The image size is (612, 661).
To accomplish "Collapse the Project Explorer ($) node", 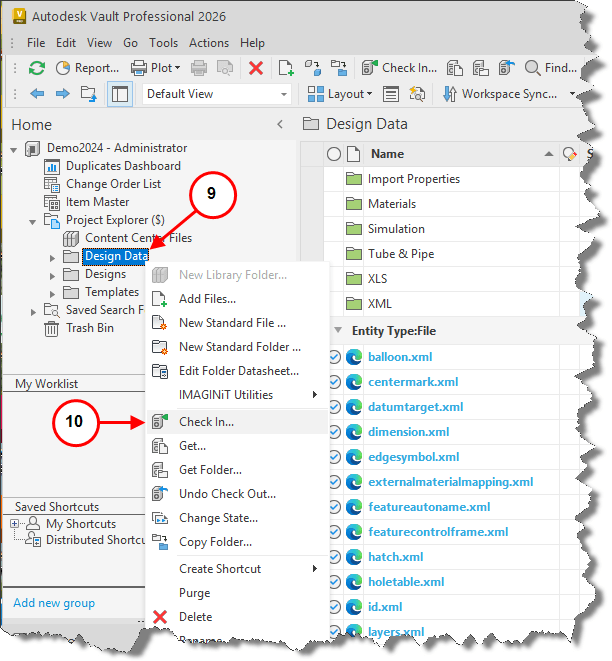I will tap(32, 221).
